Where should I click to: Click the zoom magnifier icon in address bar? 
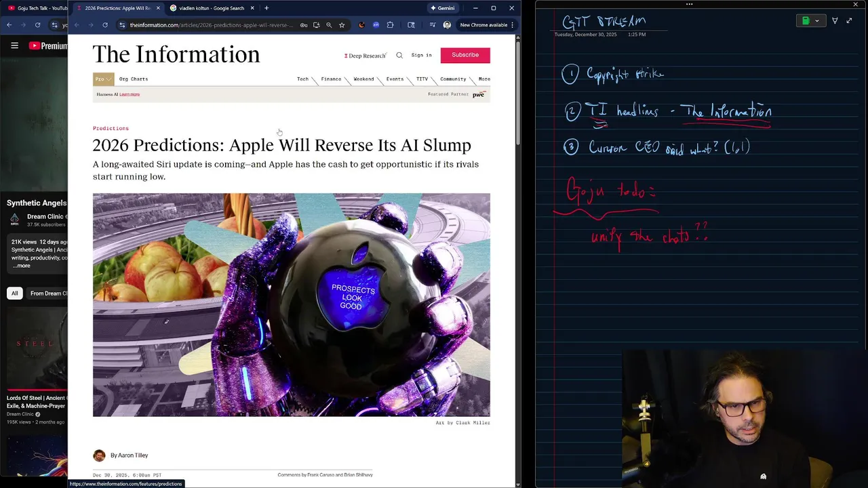coord(329,25)
